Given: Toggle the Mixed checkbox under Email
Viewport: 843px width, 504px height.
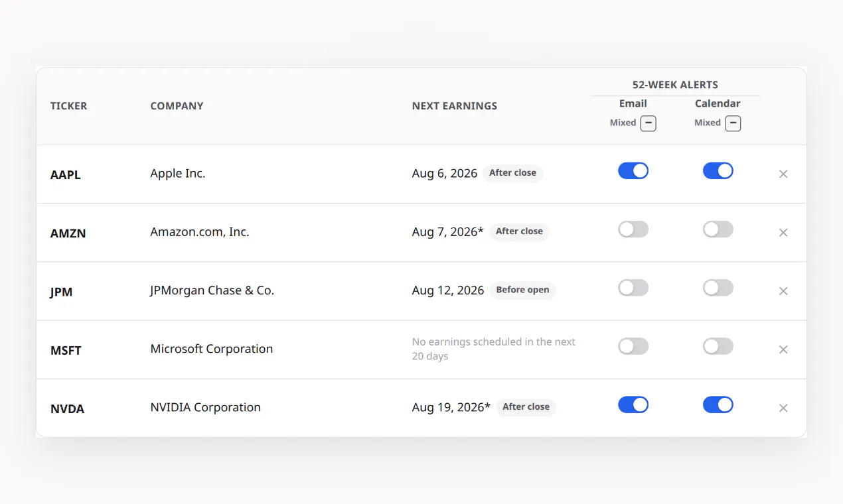Looking at the screenshot, I should click(x=649, y=123).
